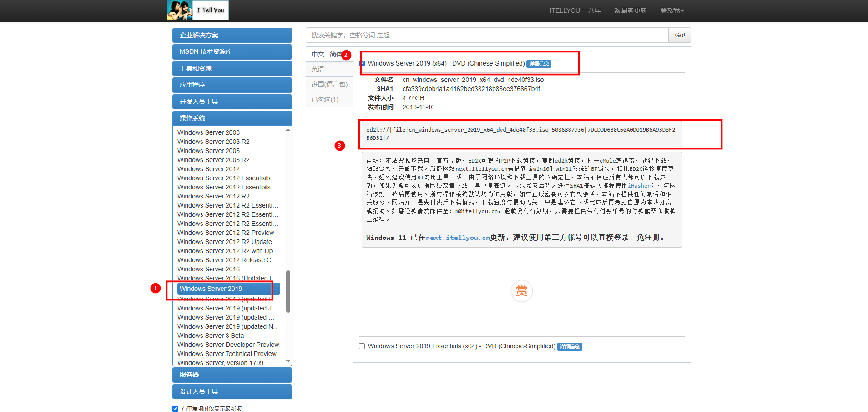The width and height of the screenshot is (868, 412).
Task: Select Windows Server 2012 in list
Action: point(208,169)
